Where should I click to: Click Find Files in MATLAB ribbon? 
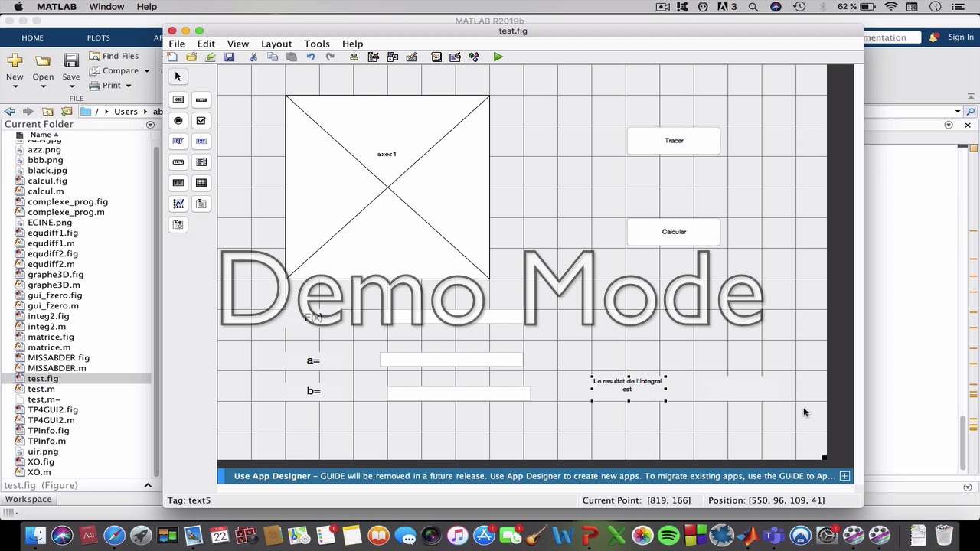tap(113, 56)
